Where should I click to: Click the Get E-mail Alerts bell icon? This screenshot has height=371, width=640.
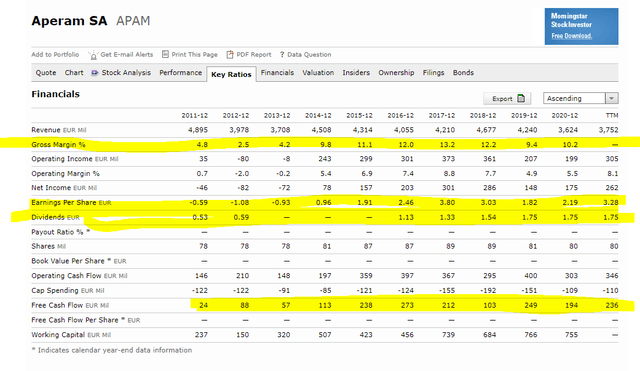point(93,55)
